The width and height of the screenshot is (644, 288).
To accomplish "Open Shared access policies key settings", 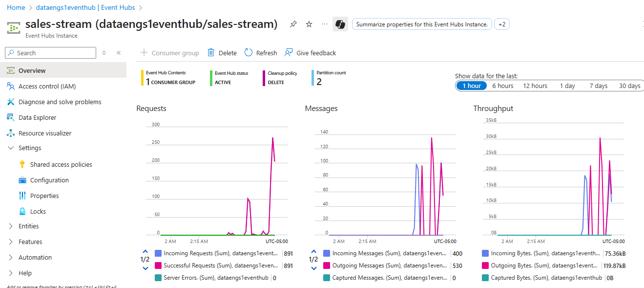I will click(x=61, y=164).
